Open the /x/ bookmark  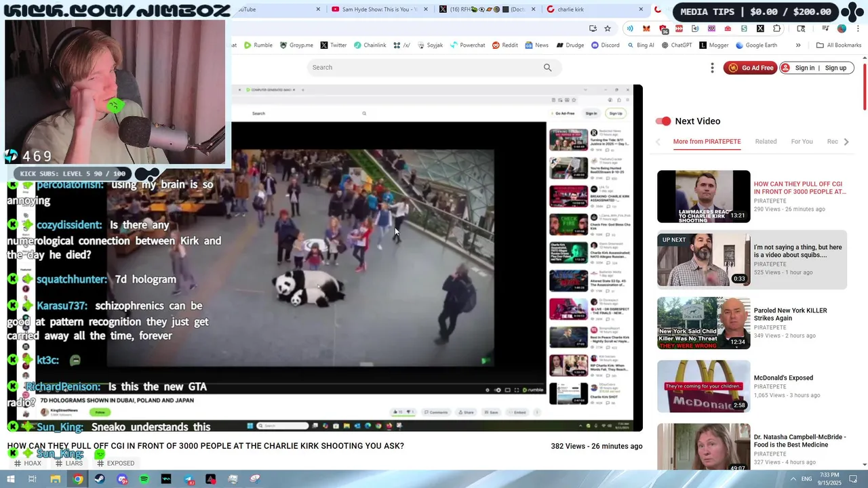(401, 45)
